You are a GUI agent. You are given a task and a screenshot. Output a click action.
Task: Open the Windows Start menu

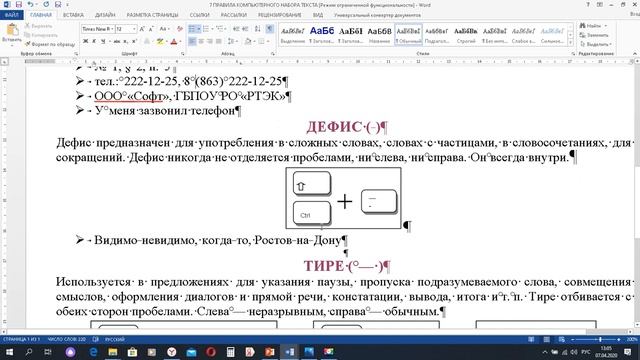(9, 352)
